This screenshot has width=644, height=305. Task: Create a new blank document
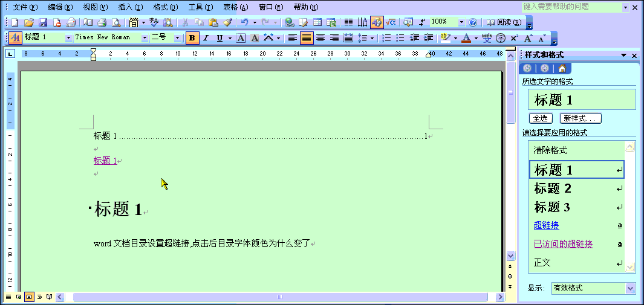tap(15, 22)
